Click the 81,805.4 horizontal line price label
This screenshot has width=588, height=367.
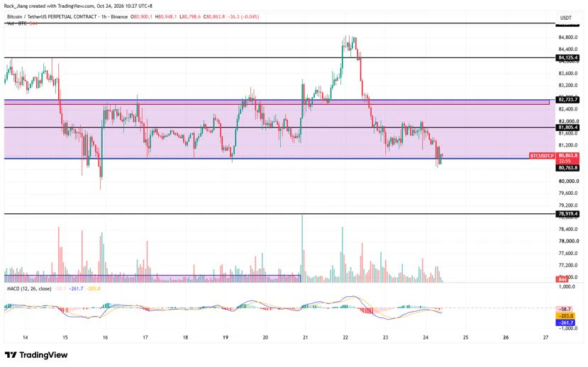[568, 128]
